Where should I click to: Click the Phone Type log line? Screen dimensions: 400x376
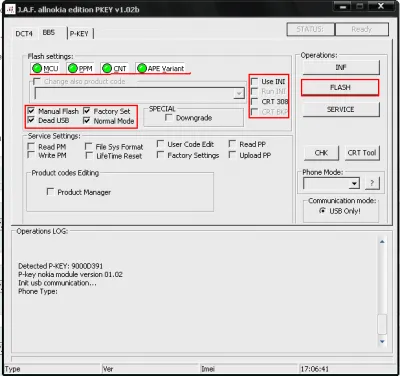click(x=38, y=291)
